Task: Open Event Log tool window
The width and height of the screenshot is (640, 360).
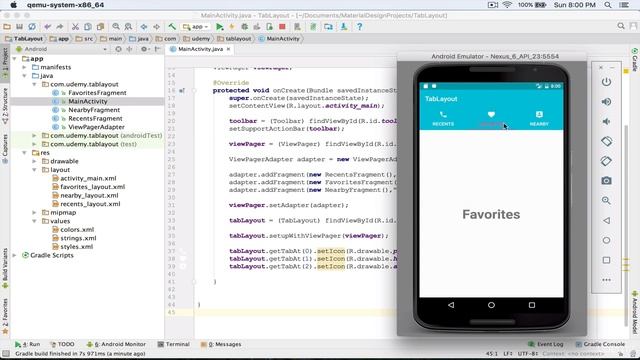Action: pyautogui.click(x=546, y=344)
